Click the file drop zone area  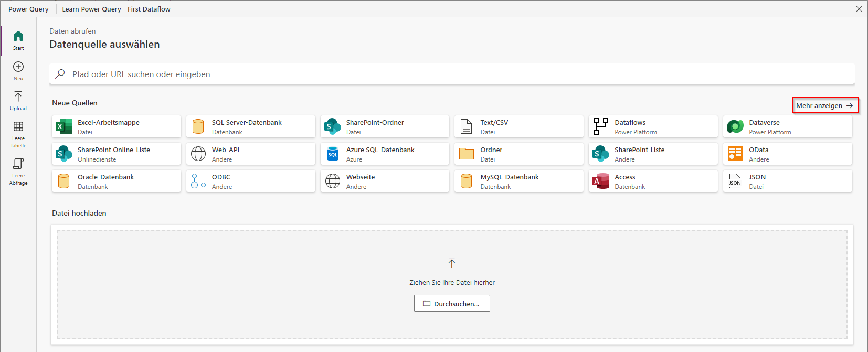[x=452, y=285]
